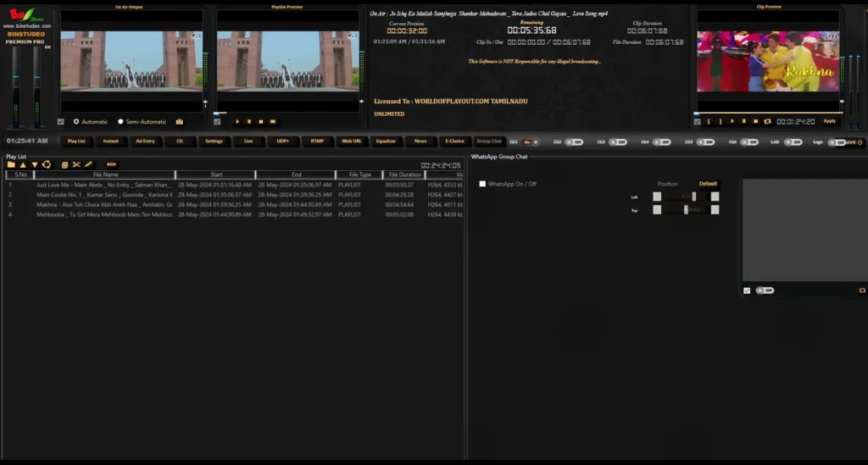The image size is (868, 465).
Task: Open folder icon in Play List toolbar
Action: 11,165
